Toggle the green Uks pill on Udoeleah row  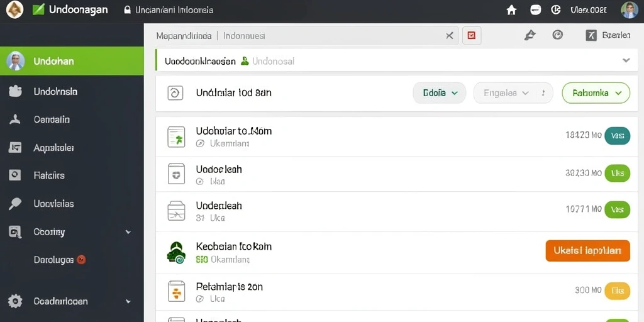click(x=618, y=174)
